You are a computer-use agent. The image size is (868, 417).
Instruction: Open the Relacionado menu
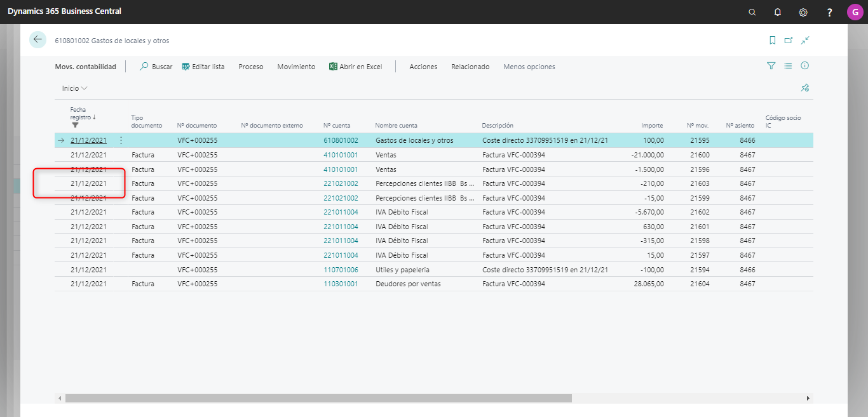point(470,67)
